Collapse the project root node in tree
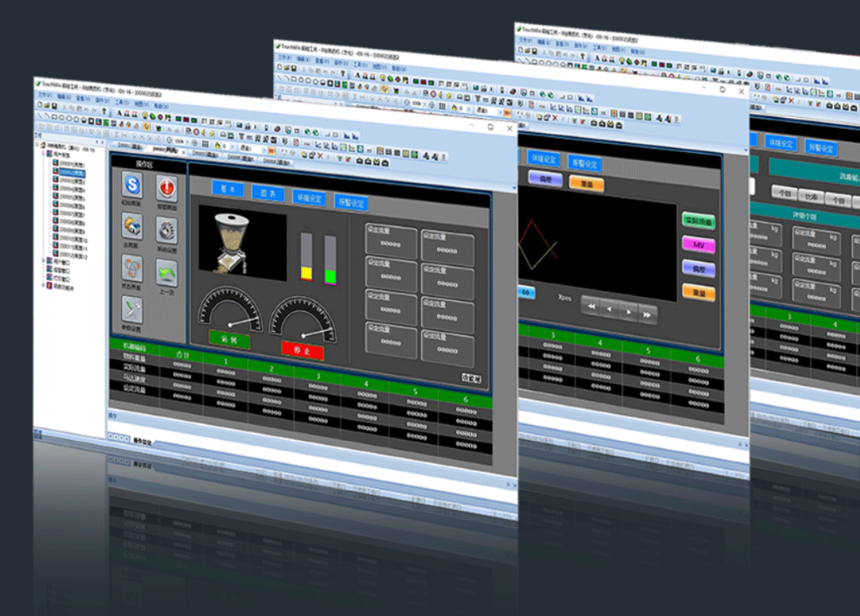The height and width of the screenshot is (616, 860). point(37,145)
